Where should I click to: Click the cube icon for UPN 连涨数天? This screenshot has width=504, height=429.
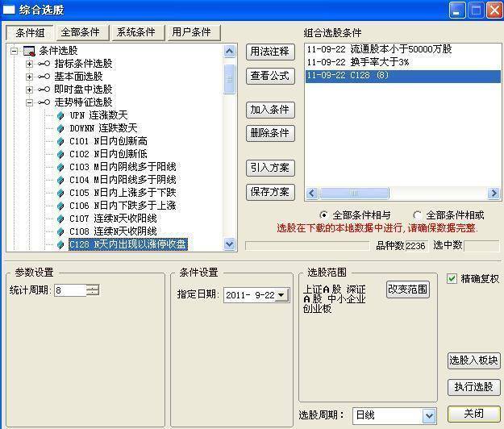[x=60, y=115]
